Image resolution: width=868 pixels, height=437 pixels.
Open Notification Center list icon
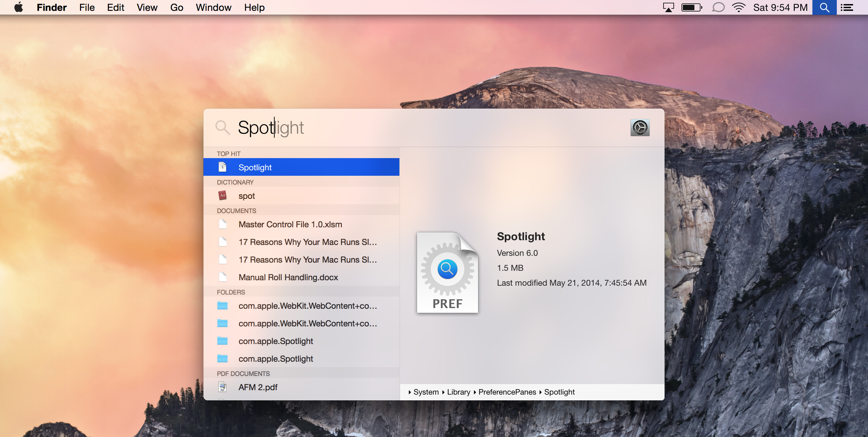[x=847, y=7]
